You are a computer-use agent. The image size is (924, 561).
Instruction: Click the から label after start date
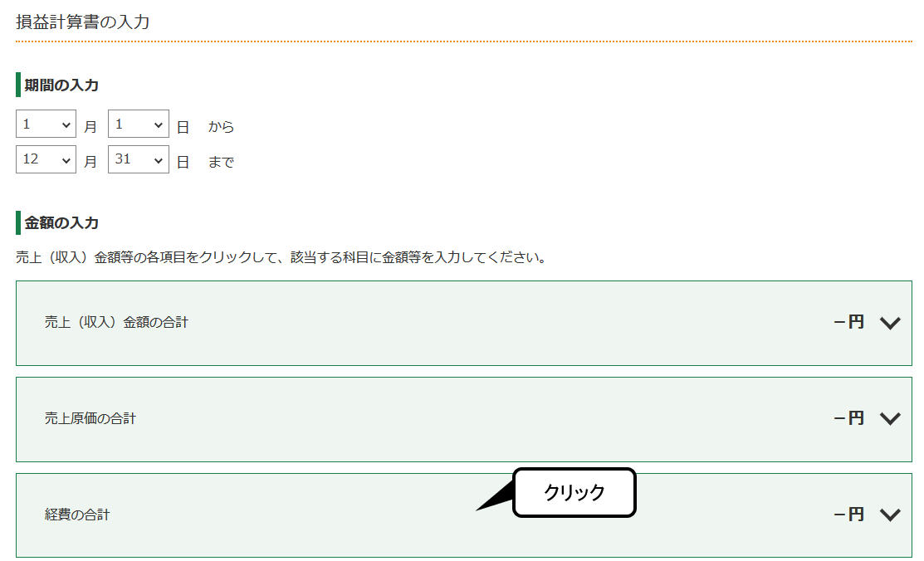221,127
